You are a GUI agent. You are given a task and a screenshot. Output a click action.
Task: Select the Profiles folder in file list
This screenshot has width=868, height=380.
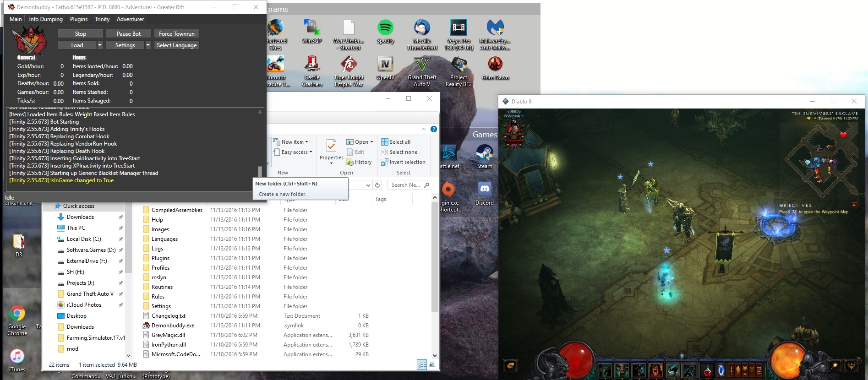[x=161, y=268]
